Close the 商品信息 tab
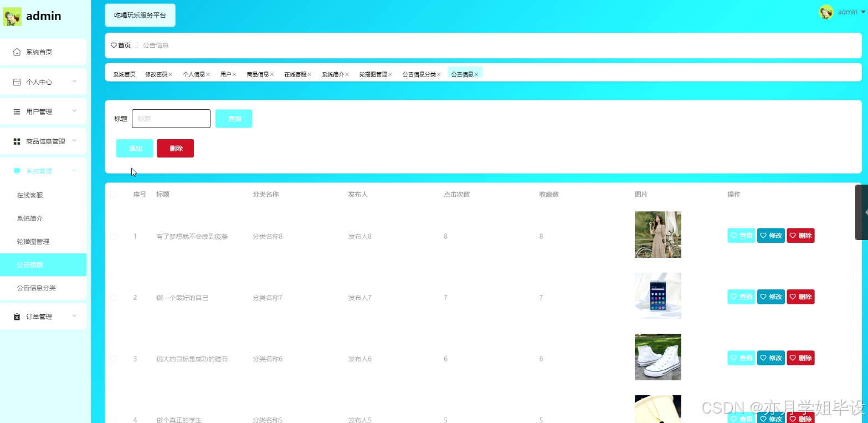The image size is (868, 423). (x=272, y=74)
